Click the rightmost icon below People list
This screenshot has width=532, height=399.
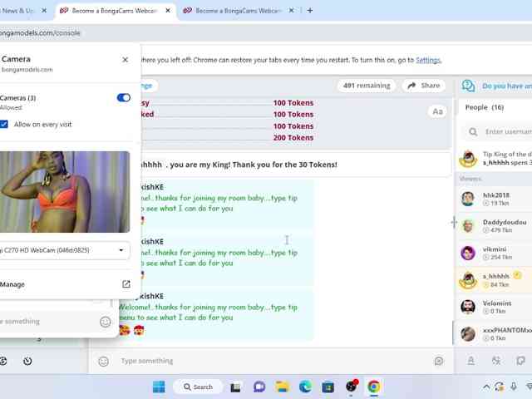521,361
